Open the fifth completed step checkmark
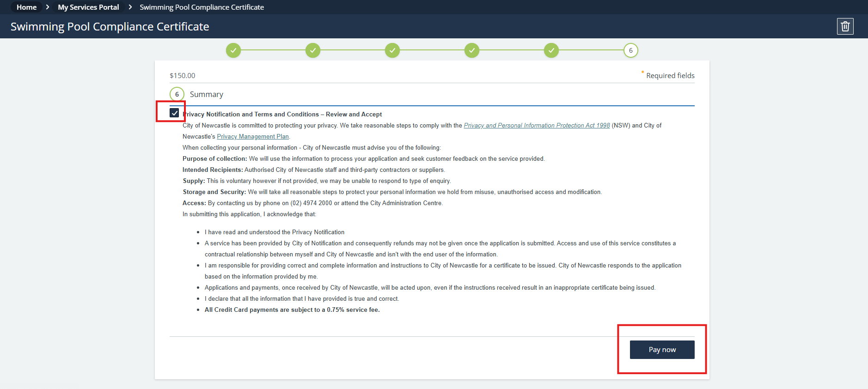 coord(551,50)
